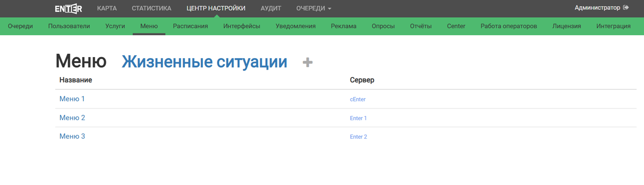644x185 pixels.
Task: Click the Enter 1 server link
Action: (x=358, y=118)
